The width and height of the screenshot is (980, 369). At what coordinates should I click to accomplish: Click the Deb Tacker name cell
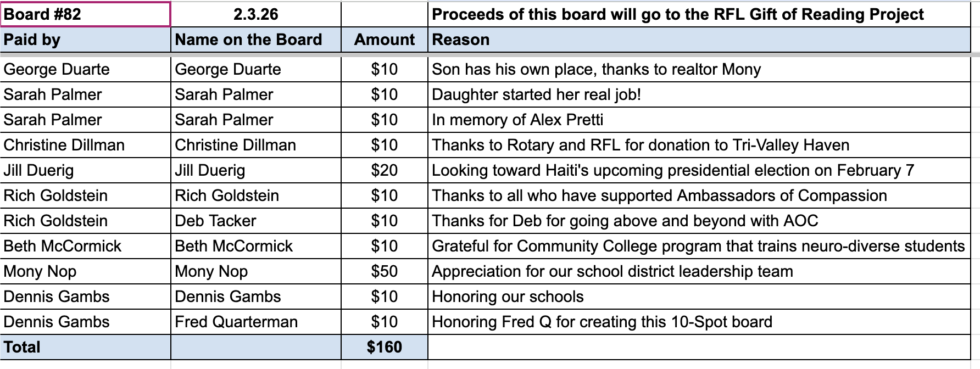tap(255, 221)
